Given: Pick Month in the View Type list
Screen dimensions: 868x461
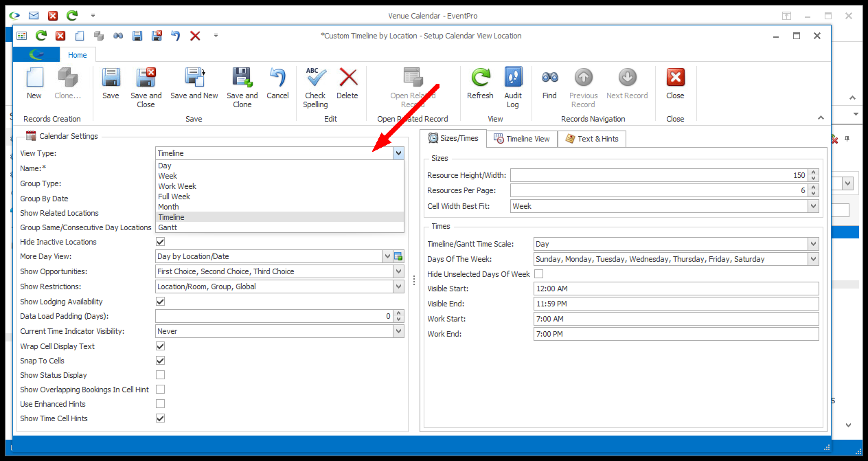Looking at the screenshot, I should pyautogui.click(x=279, y=207).
